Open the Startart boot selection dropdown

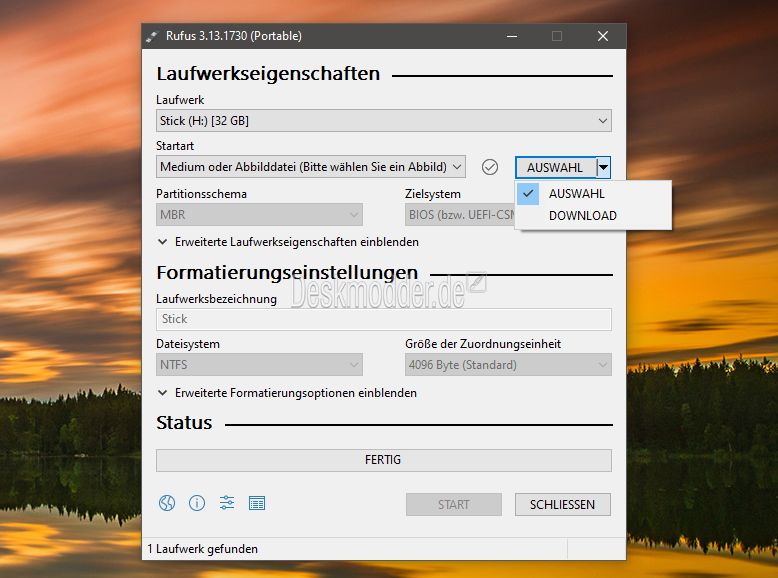coord(311,167)
